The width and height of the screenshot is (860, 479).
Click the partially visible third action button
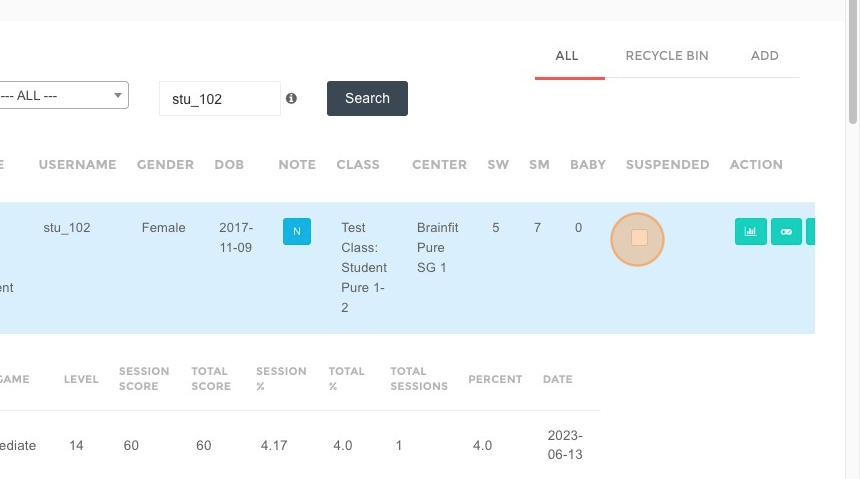click(811, 232)
